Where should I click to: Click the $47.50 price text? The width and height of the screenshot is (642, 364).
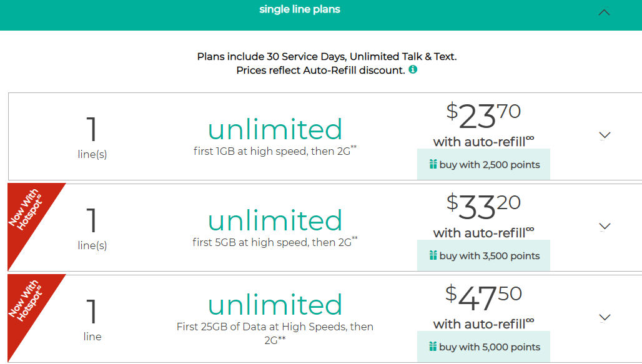483,297
